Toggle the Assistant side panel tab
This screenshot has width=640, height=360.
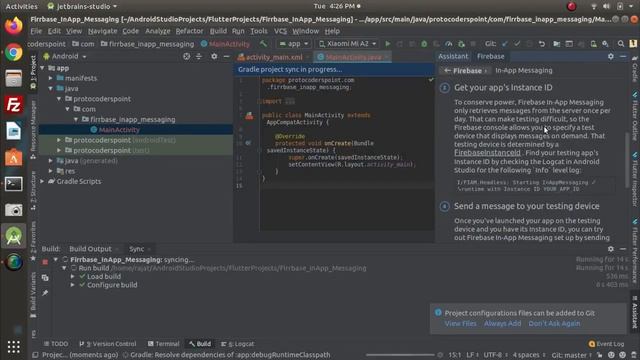point(635,313)
